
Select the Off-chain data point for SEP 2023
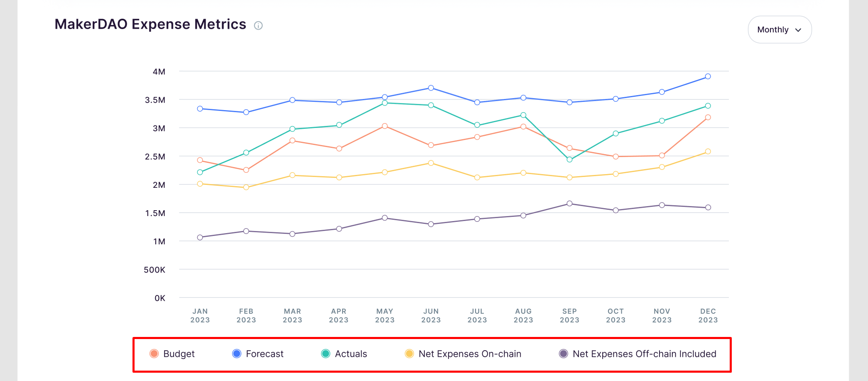(569, 204)
